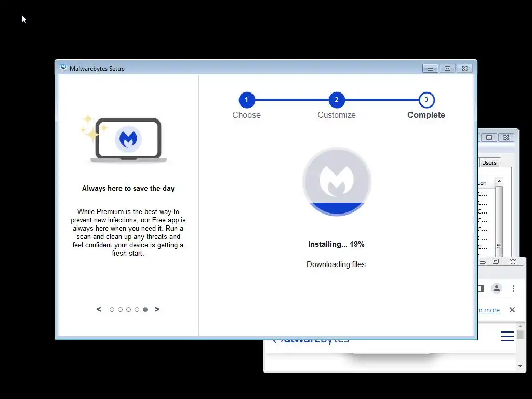The image size is (532, 399).
Task: Open the webpage hamburger menu
Action: [508, 336]
